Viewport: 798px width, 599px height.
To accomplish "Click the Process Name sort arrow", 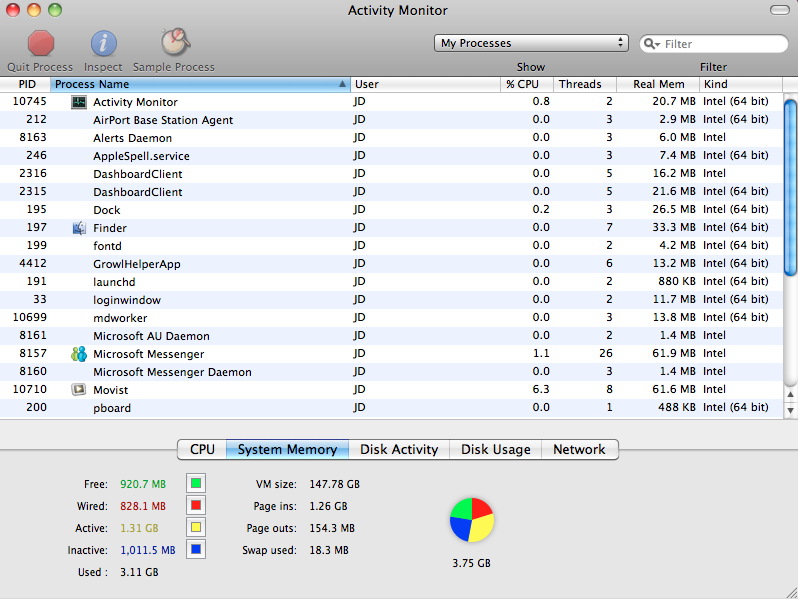I will (343, 84).
